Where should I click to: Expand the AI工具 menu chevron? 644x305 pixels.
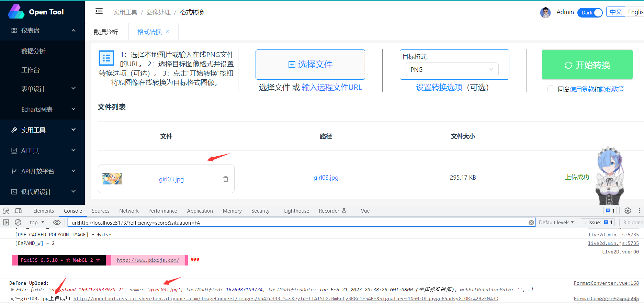pyautogui.click(x=74, y=150)
